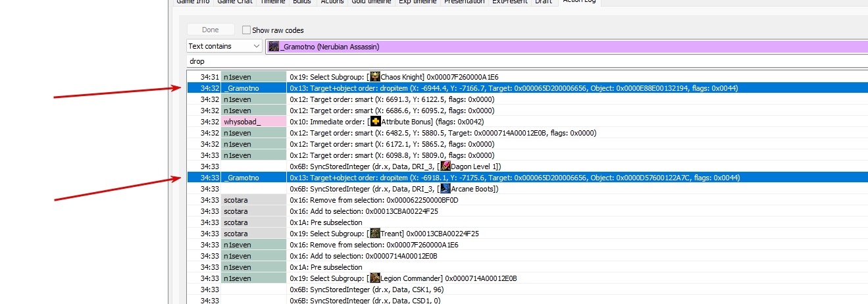Image resolution: width=868 pixels, height=304 pixels.
Task: Open the Draft tab
Action: [x=544, y=2]
